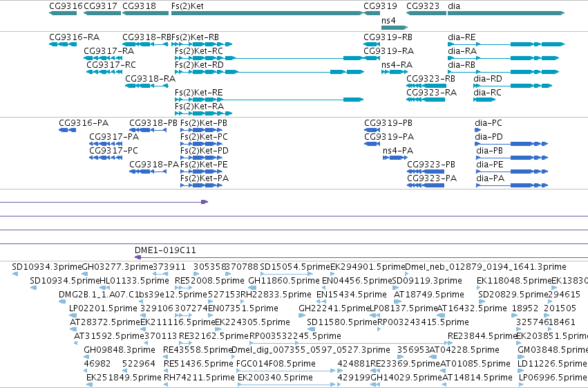
Task: Open the CG9316-PA protein feature
Action: [x=68, y=130]
